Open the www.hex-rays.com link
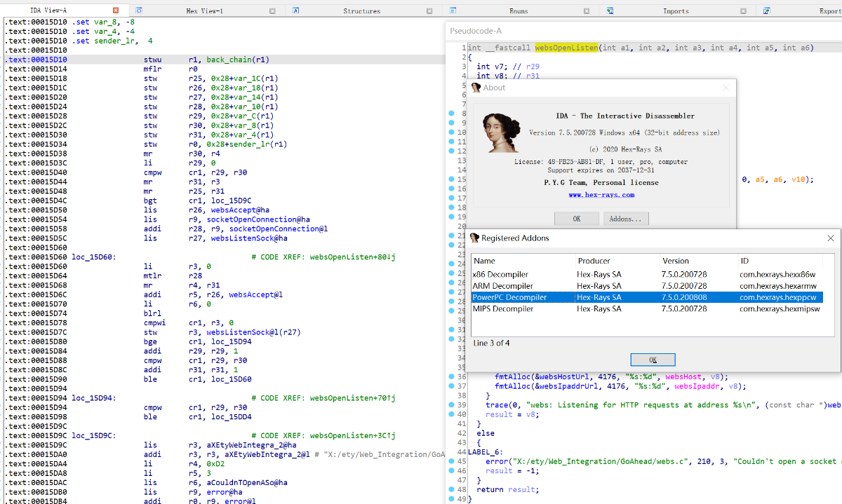This screenshot has width=842, height=504. point(601,195)
